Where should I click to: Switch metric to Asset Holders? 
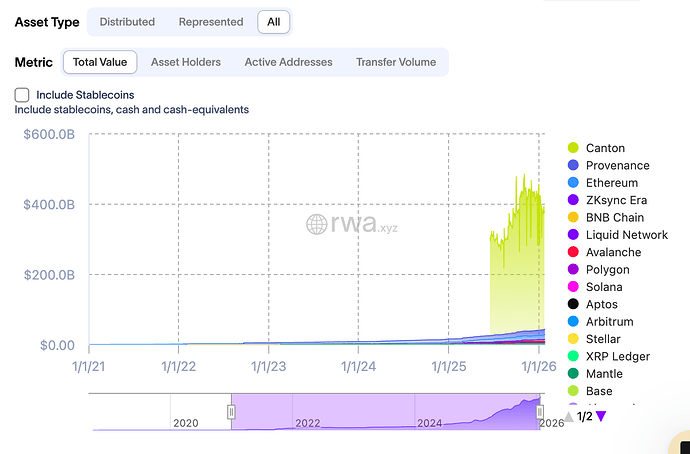pos(186,62)
